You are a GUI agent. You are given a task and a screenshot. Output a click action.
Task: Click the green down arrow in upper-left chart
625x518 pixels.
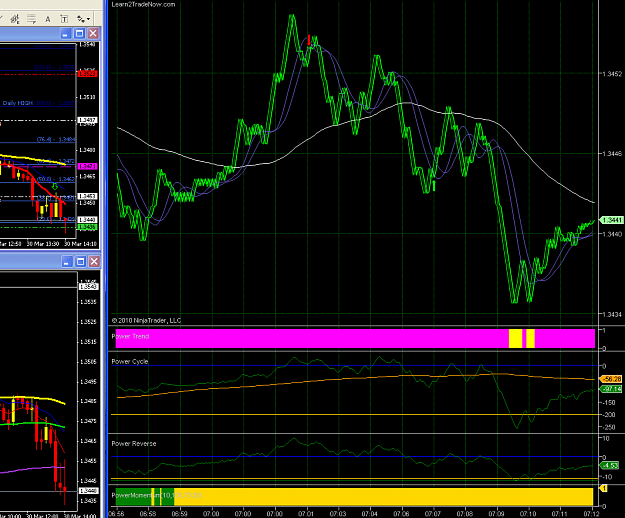(x=55, y=186)
